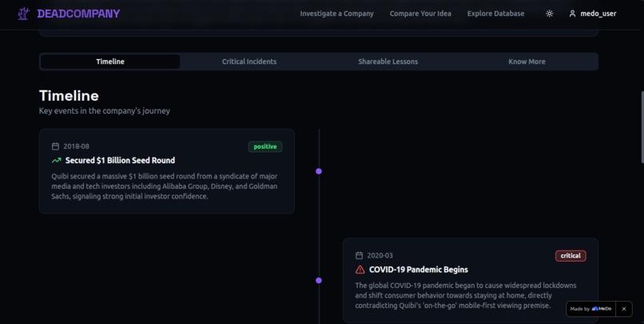Screen dimensions: 644x324
Task: Click the 2020-03 timeline marker dot
Action: [x=319, y=281]
